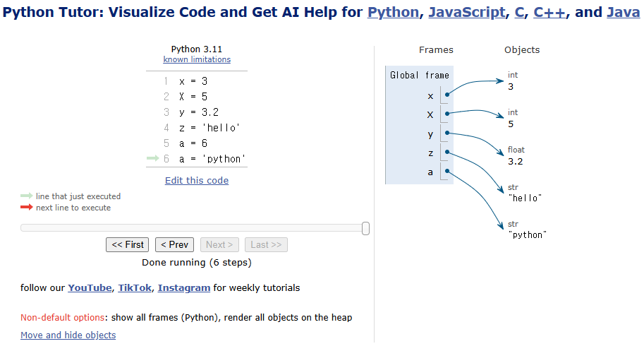Click code line 5 'a = 6'
The width and height of the screenshot is (644, 351).
(193, 143)
